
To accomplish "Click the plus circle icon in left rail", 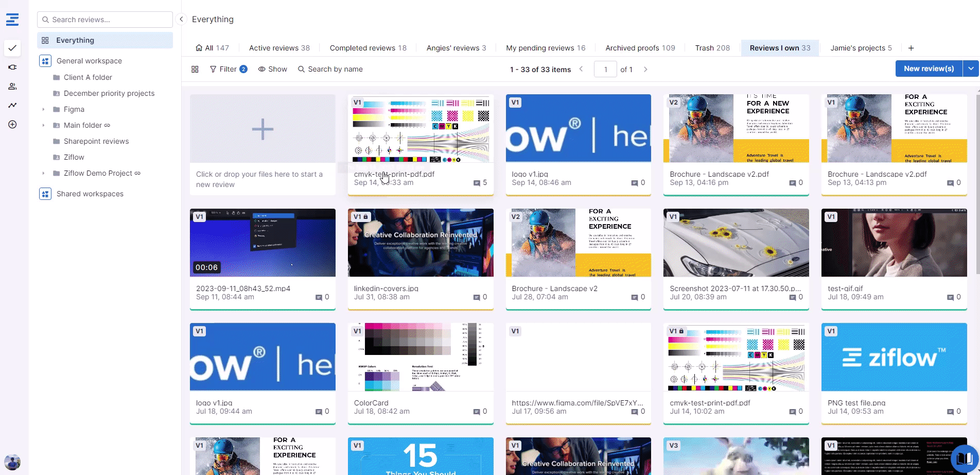I will pyautogui.click(x=12, y=125).
